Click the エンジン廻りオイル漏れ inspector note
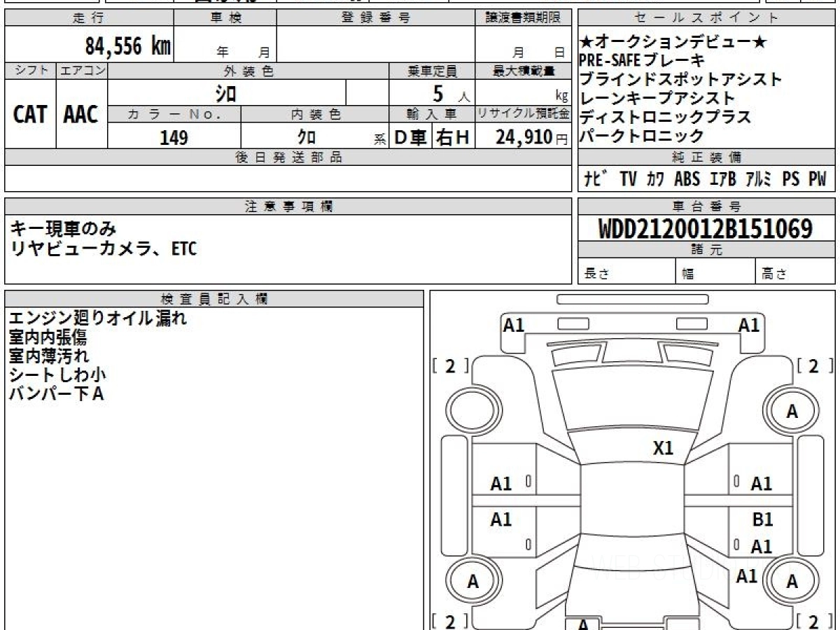Screen dimensions: 840x630 tap(98, 319)
